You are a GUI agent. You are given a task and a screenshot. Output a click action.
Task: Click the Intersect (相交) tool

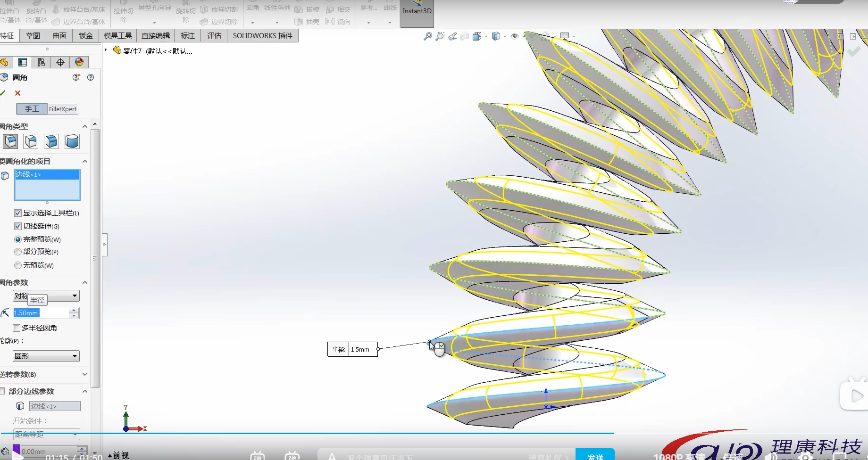pos(338,9)
